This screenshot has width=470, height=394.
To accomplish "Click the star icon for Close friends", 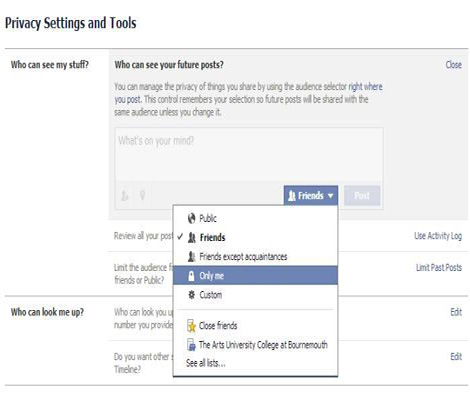I will (x=191, y=326).
